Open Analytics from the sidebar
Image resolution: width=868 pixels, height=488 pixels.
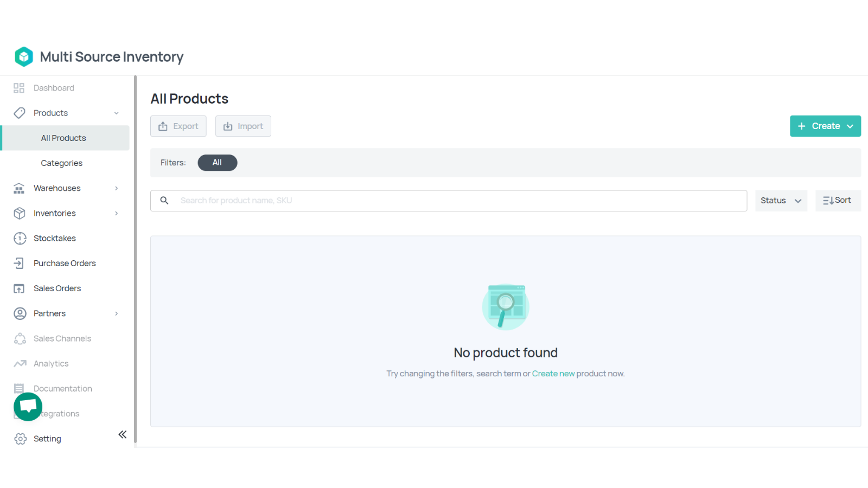(50, 363)
